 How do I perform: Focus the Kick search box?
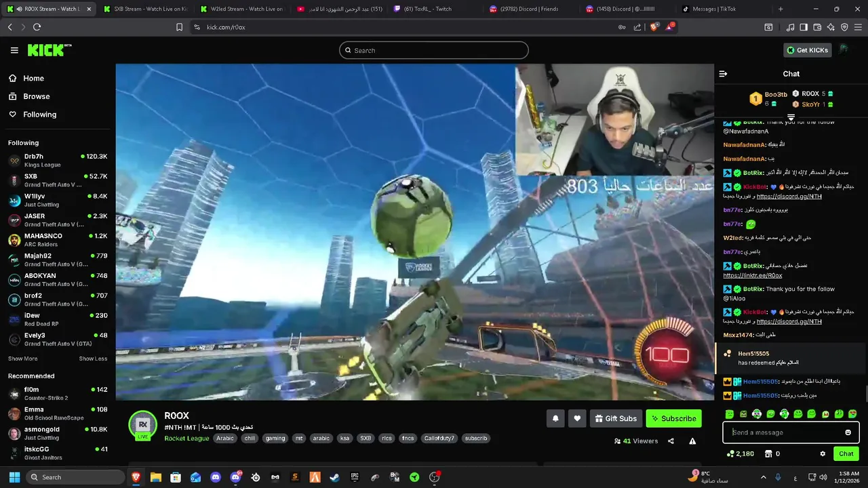click(x=434, y=50)
